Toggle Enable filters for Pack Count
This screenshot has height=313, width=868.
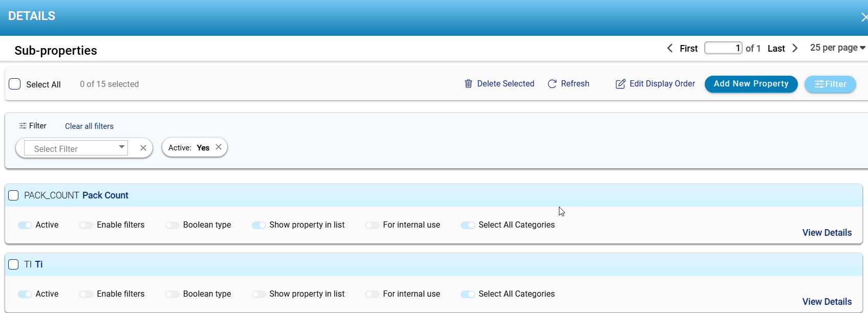(x=86, y=225)
